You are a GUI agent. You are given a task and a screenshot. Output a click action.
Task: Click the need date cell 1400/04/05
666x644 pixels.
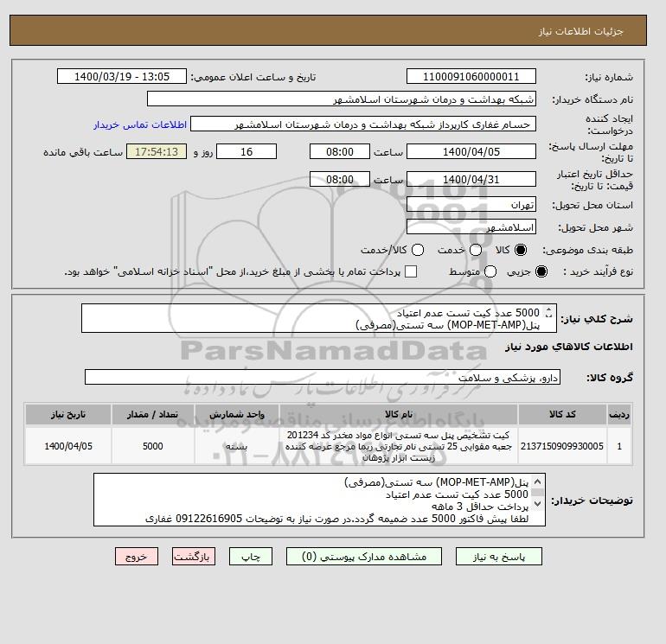coord(68,446)
